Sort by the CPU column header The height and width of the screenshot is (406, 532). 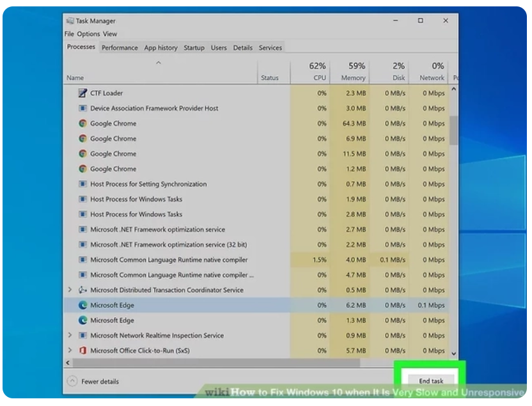pyautogui.click(x=310, y=72)
